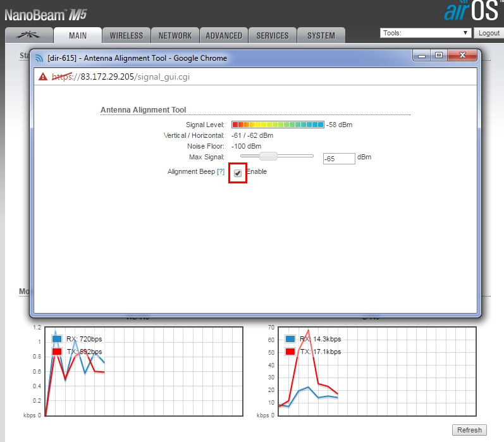Click the Max Signal dBm input field
Image resolution: width=504 pixels, height=442 pixels.
[339, 159]
